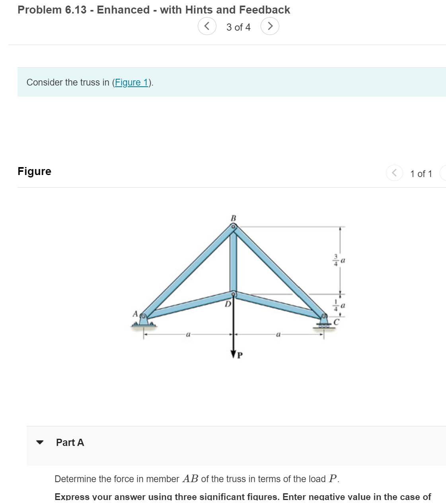The height and width of the screenshot is (504, 446).
Task: Select pin support symbol at joint A
Action: point(144,321)
